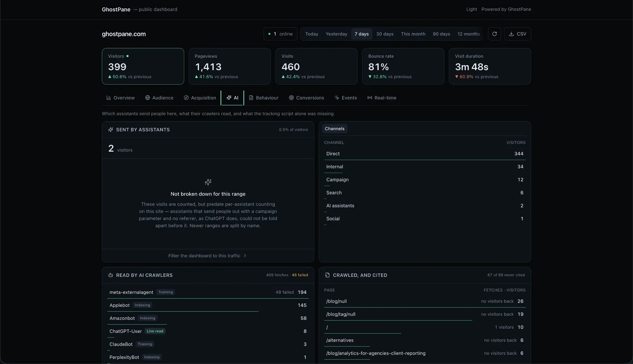Open the Real-time tab
This screenshot has height=364, width=633.
tap(382, 98)
